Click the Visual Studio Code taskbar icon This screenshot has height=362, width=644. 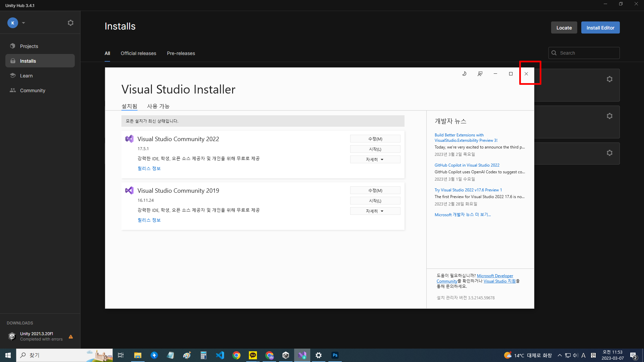[x=220, y=355]
